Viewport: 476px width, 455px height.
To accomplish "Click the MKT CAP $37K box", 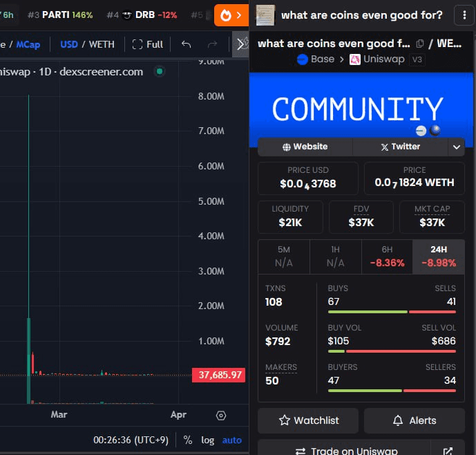I will [432, 216].
